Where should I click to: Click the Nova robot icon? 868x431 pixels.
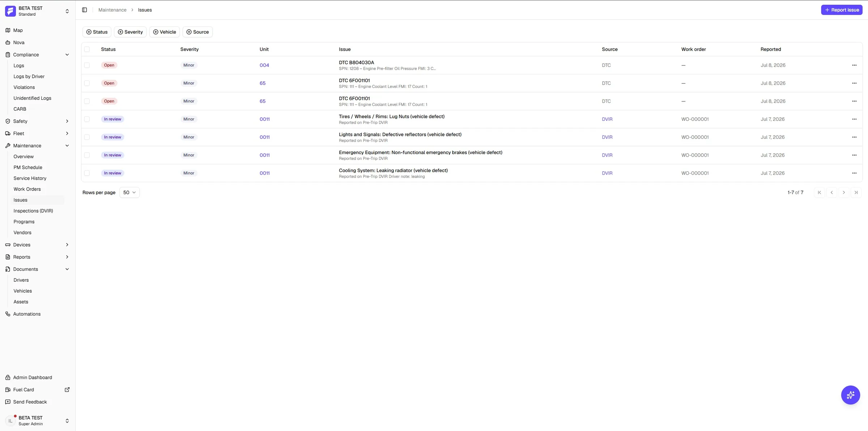(x=8, y=42)
